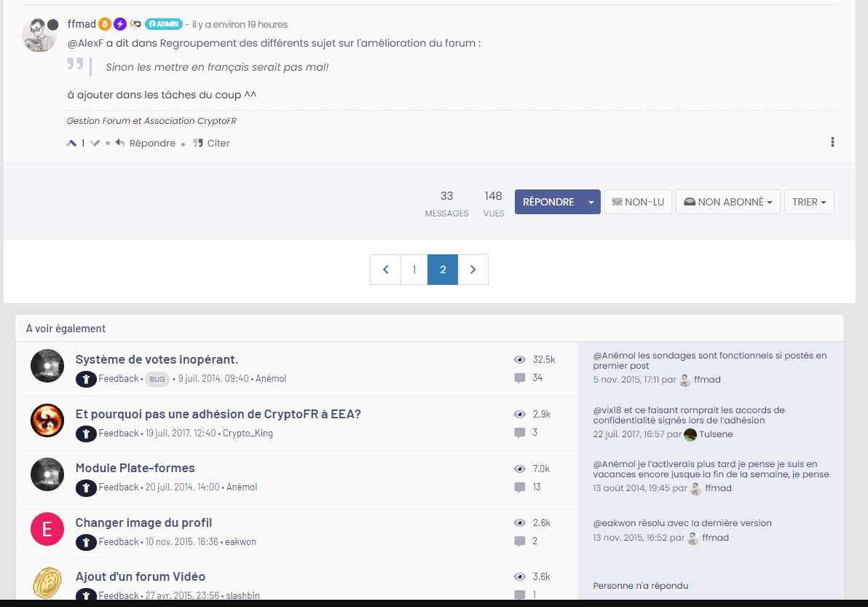The width and height of the screenshot is (868, 607).
Task: Click the ADMIN badge on ffmad's post
Action: [163, 23]
